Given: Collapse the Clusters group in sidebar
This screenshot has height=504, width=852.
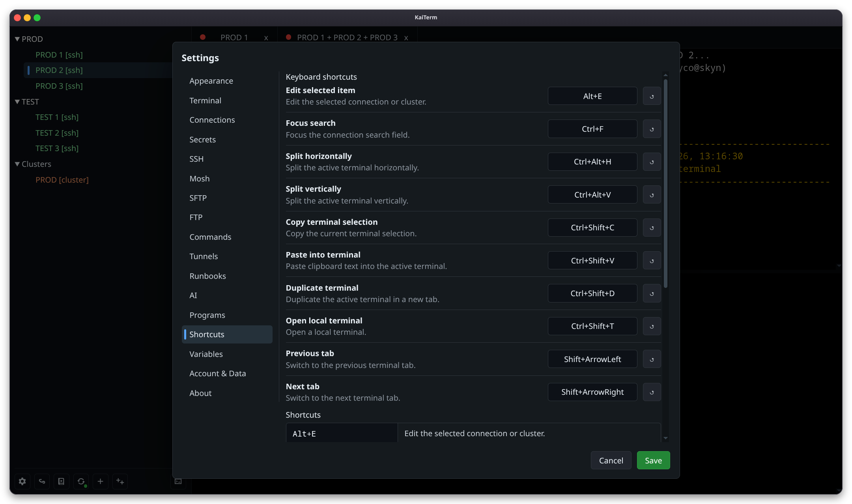Looking at the screenshot, I should click(17, 164).
